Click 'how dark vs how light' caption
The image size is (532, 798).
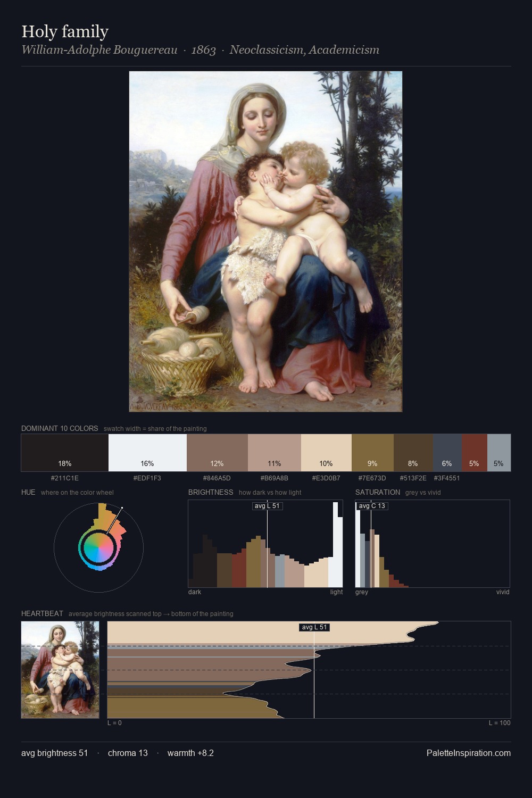[x=270, y=493]
